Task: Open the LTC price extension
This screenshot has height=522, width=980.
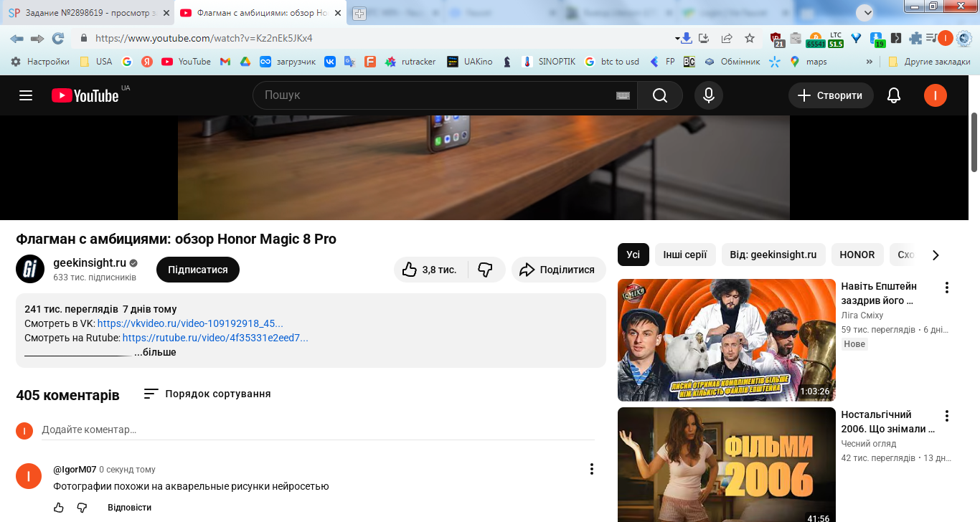Action: pos(836,39)
